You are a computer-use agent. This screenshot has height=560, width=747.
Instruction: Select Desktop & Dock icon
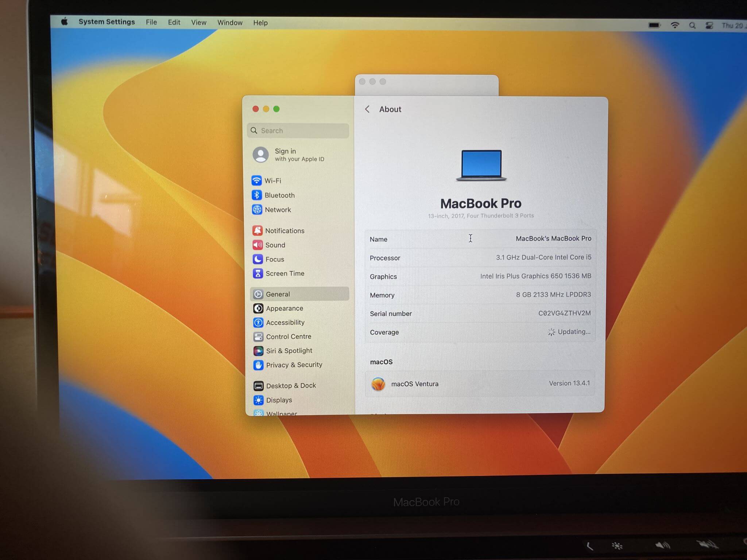point(258,386)
